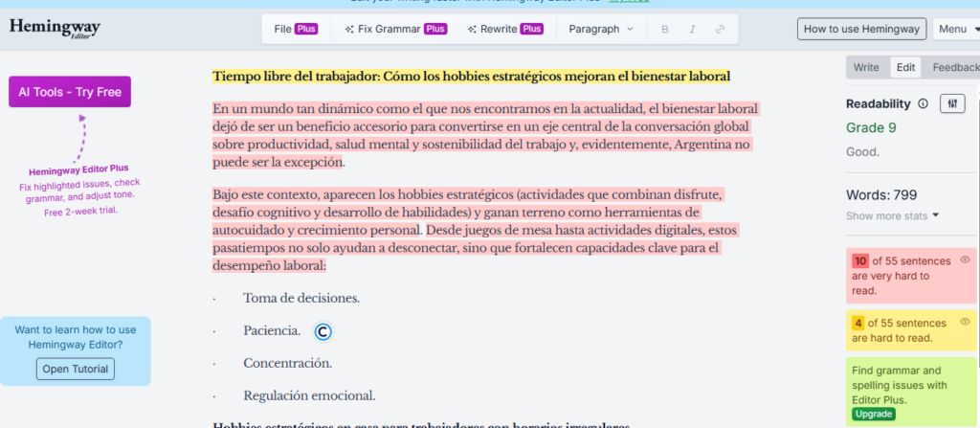Click the Rewrite Plus tool
This screenshot has height=428, width=980.
click(x=505, y=29)
